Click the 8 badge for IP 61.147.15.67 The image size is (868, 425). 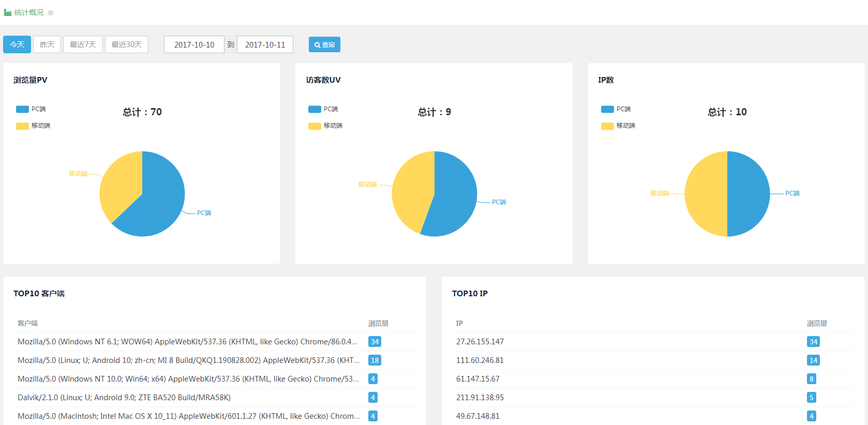pos(811,379)
